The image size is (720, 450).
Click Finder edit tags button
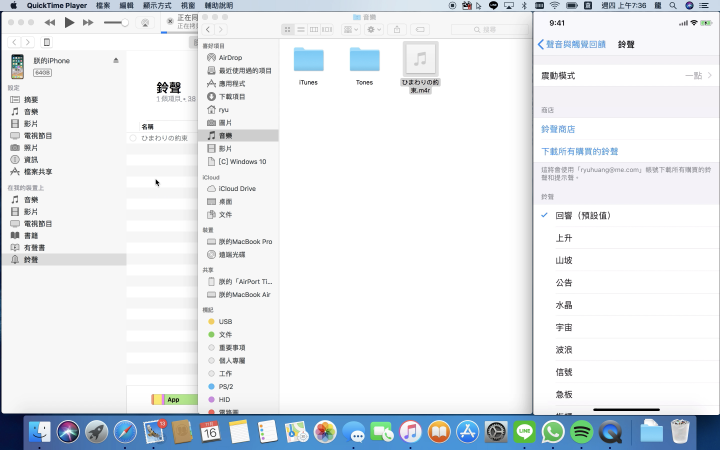420,29
